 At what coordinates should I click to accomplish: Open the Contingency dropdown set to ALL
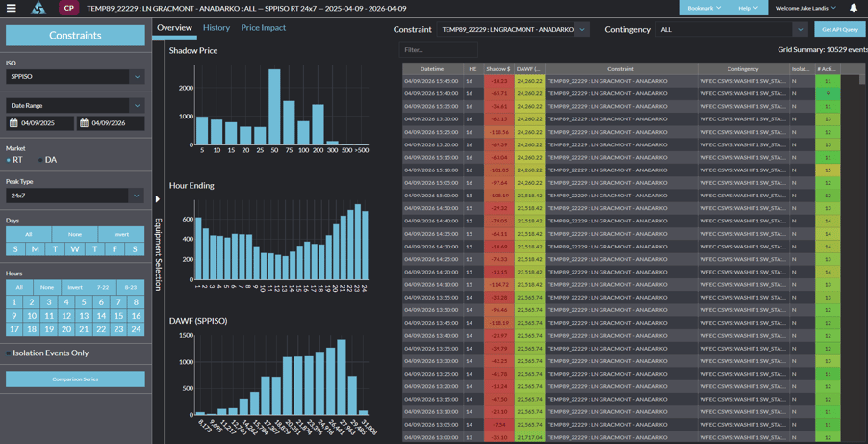click(731, 30)
